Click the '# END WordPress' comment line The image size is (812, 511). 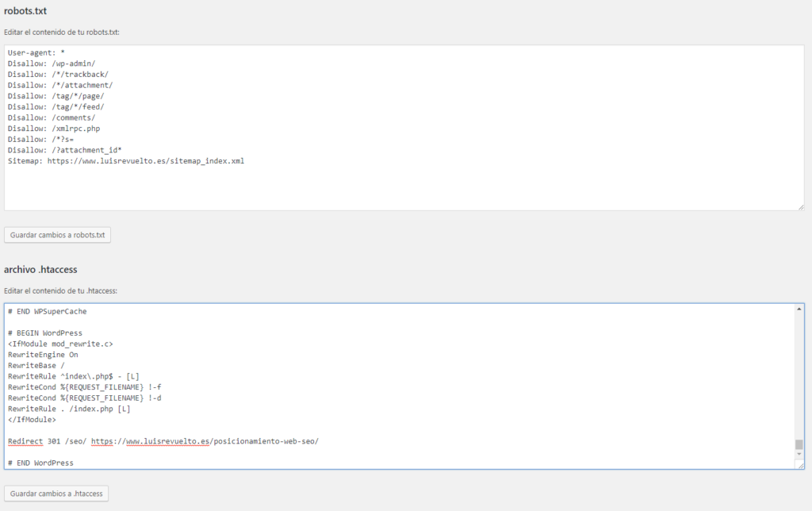point(40,463)
